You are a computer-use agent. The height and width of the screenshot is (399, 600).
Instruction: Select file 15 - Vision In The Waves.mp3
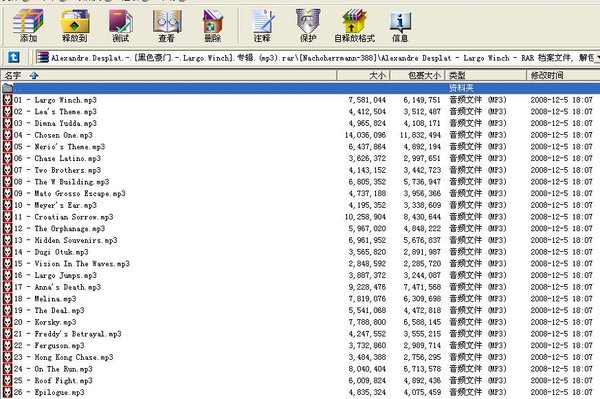click(x=72, y=264)
